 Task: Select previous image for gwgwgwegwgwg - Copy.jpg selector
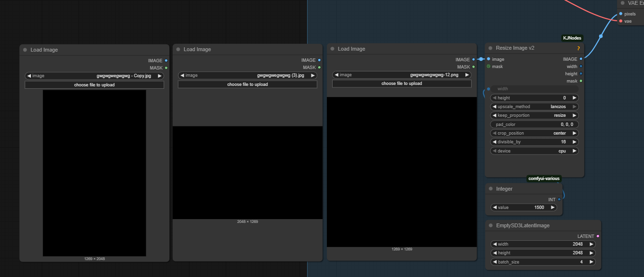click(x=29, y=76)
